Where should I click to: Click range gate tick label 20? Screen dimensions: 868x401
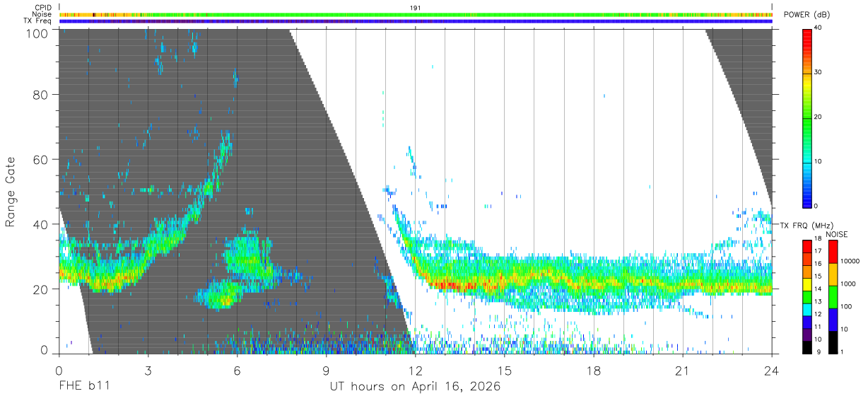[x=39, y=289]
